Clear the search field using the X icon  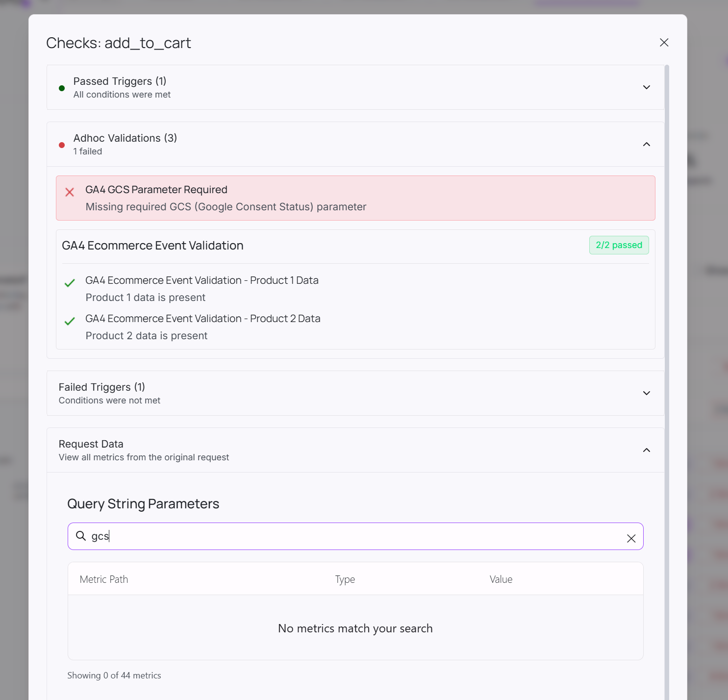tap(631, 538)
